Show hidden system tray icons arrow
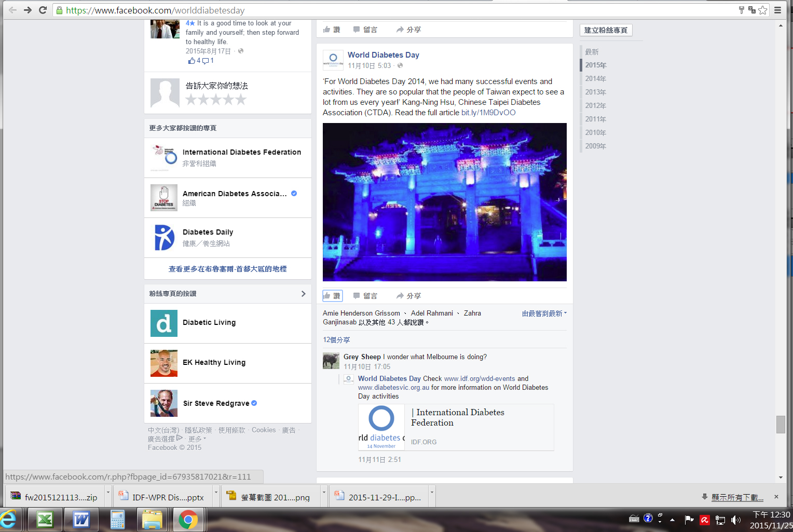The height and width of the screenshot is (532, 793). 672,520
